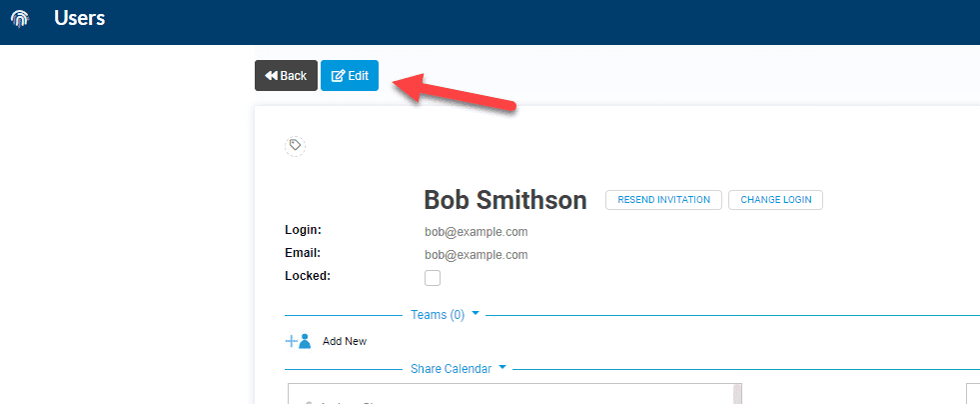Click the add-person icon under Teams
This screenshot has width=980, height=404.
[298, 341]
